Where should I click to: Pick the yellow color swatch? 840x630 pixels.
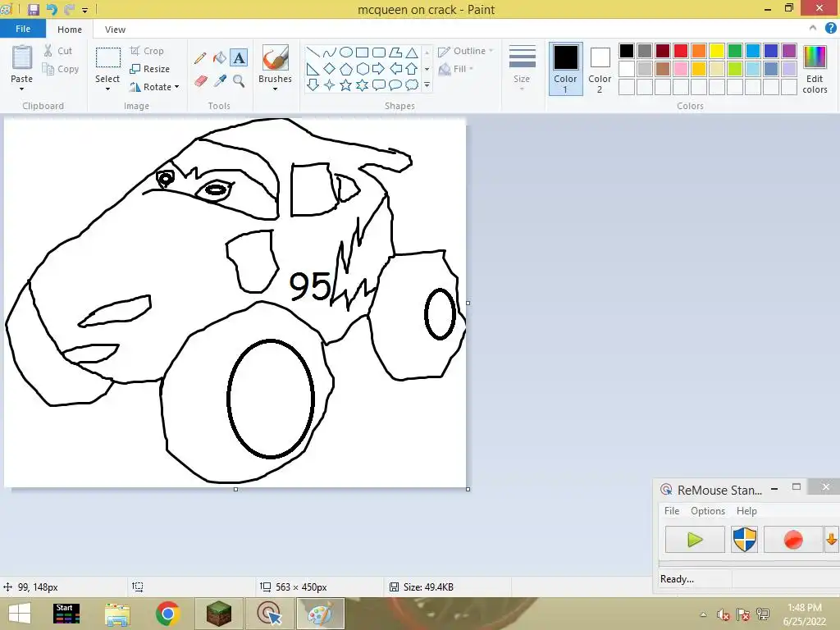(717, 51)
